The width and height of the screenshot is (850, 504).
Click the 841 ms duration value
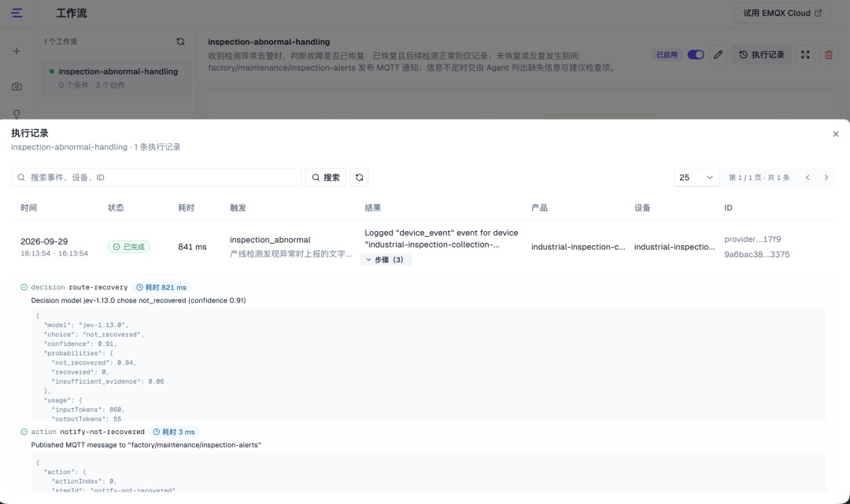(x=192, y=247)
